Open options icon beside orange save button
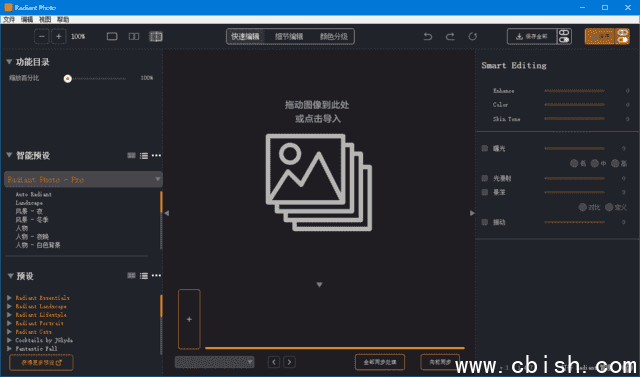 click(622, 36)
